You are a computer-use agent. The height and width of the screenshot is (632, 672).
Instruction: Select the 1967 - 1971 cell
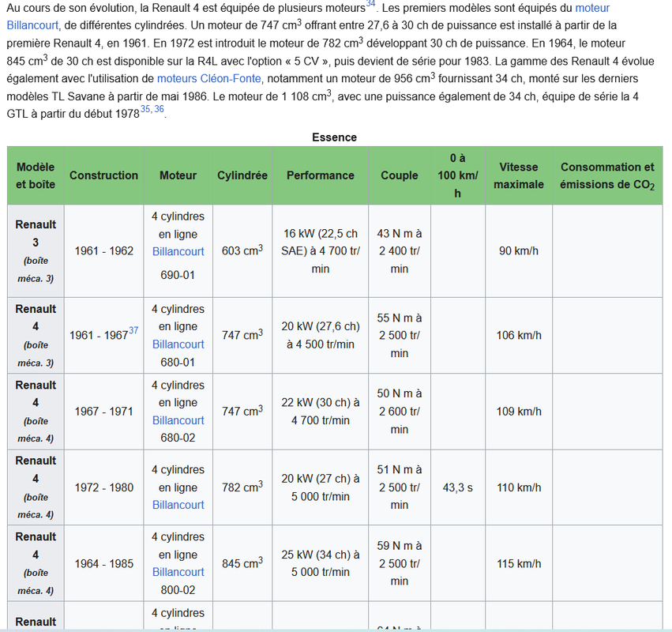pos(103,411)
